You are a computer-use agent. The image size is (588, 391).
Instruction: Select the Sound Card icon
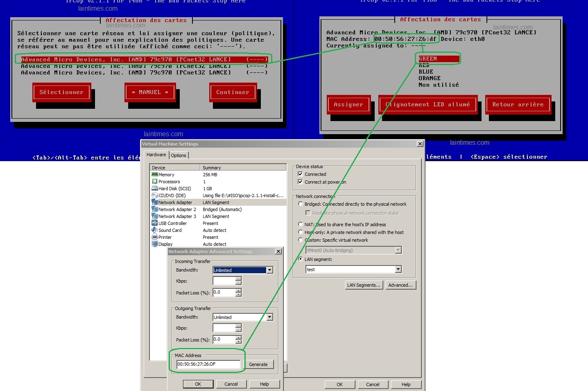click(155, 230)
